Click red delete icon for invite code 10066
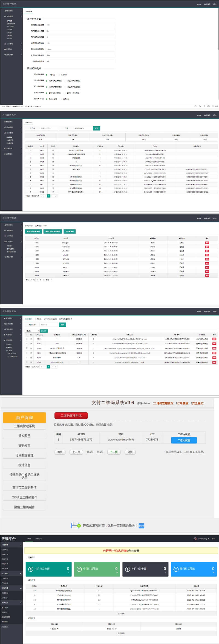 tap(207, 243)
